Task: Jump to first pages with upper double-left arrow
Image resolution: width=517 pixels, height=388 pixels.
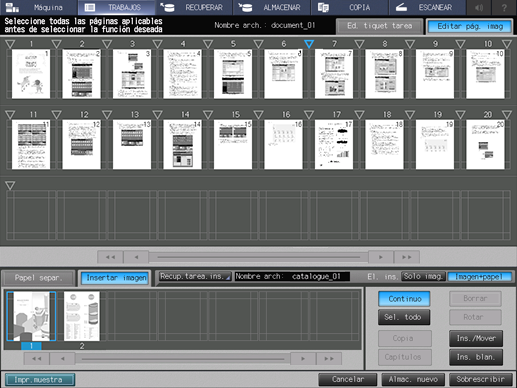Action: click(x=110, y=257)
